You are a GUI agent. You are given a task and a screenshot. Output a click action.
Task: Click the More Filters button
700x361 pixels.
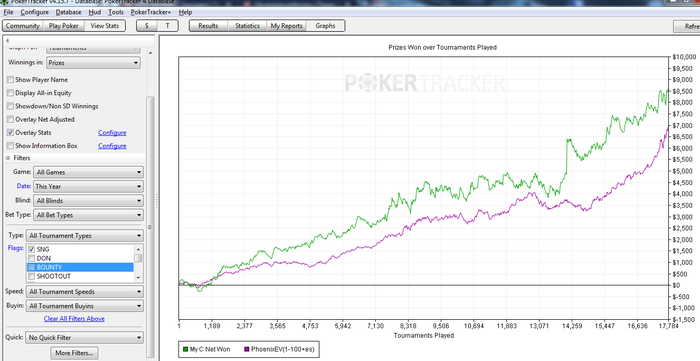click(74, 353)
